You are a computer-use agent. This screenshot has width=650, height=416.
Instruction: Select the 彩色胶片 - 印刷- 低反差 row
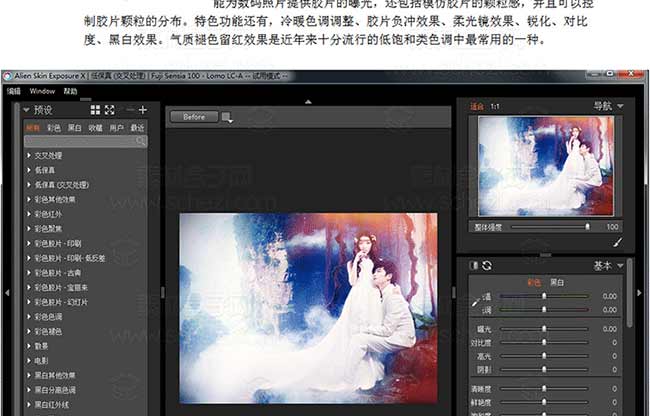click(x=85, y=258)
